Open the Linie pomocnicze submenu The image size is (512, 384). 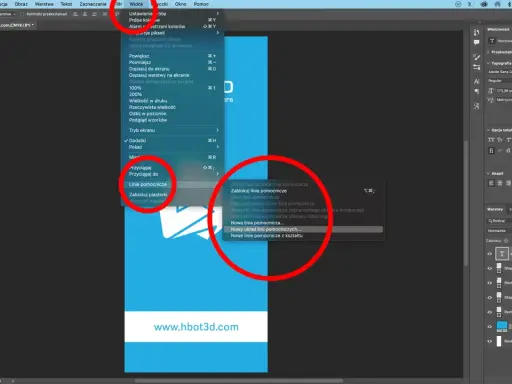click(x=172, y=184)
